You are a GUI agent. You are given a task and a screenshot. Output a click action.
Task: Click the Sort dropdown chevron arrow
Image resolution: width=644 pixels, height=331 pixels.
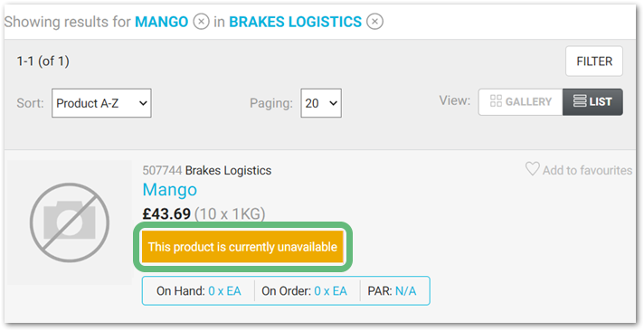point(143,103)
